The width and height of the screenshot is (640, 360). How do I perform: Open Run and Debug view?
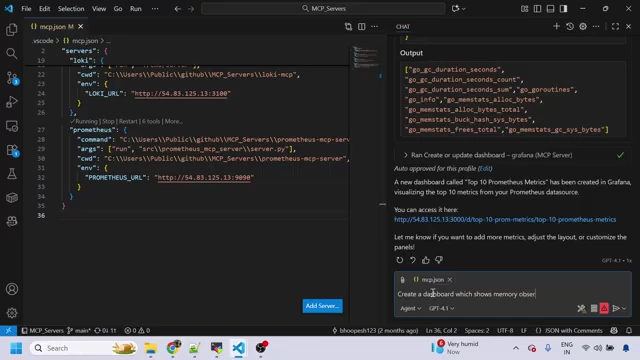click(11, 102)
